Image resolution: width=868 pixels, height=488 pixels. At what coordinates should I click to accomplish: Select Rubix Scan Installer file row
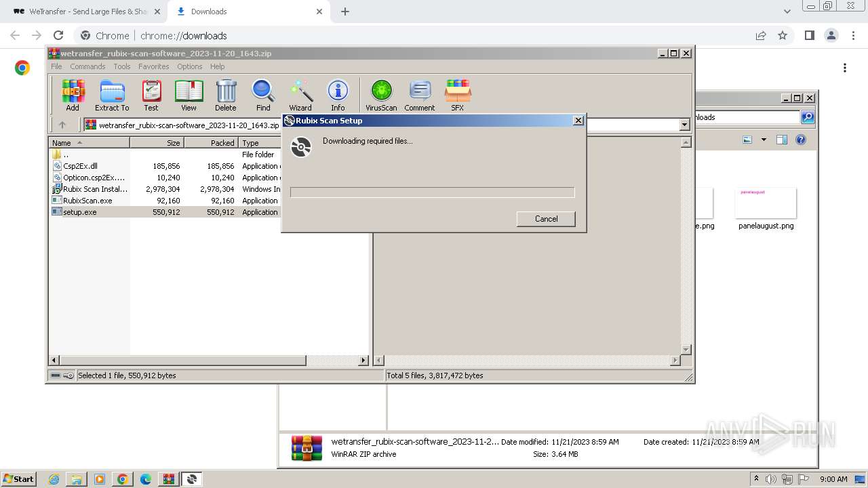[165, 189]
